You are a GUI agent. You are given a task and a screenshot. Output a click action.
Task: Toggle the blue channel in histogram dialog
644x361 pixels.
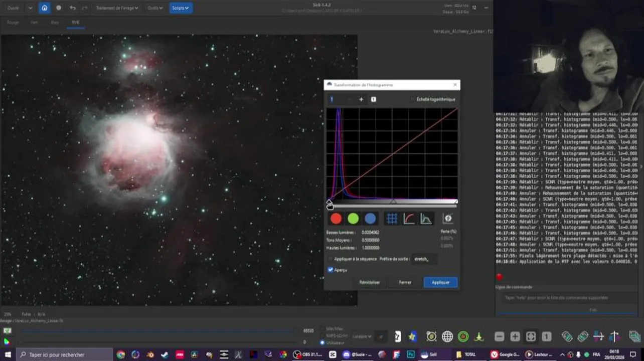point(370,218)
